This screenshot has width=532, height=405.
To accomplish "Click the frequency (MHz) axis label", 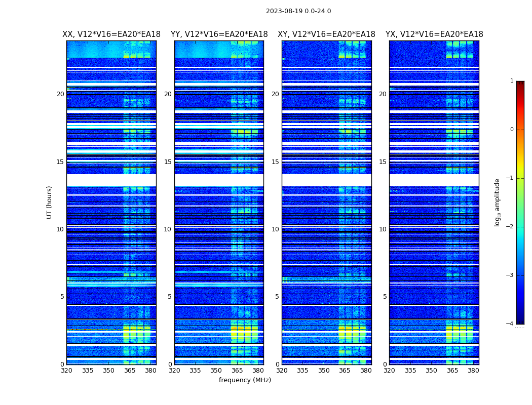I will click(245, 380).
